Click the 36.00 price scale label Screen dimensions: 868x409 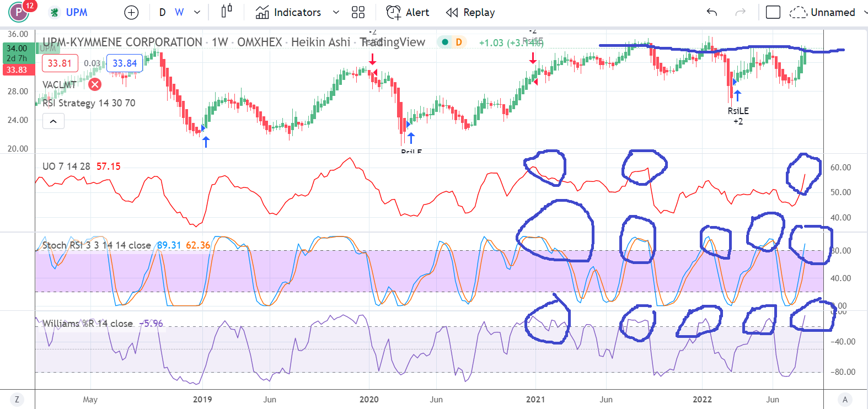coord(18,34)
